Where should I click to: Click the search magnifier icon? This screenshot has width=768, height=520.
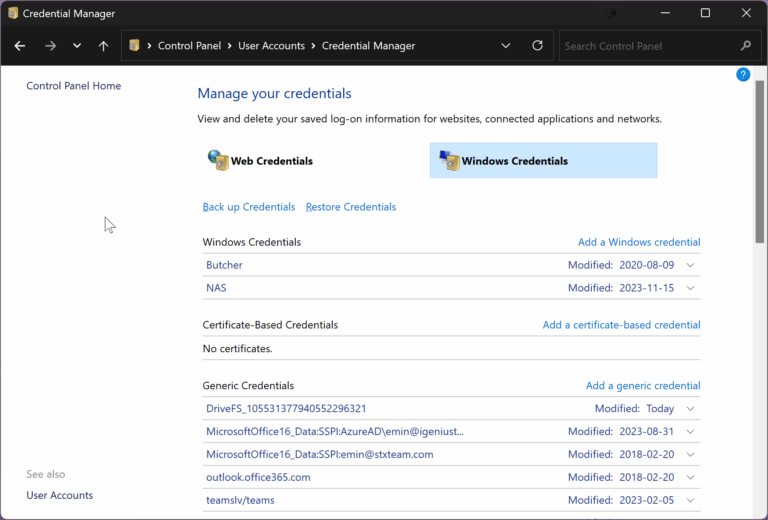coord(745,46)
